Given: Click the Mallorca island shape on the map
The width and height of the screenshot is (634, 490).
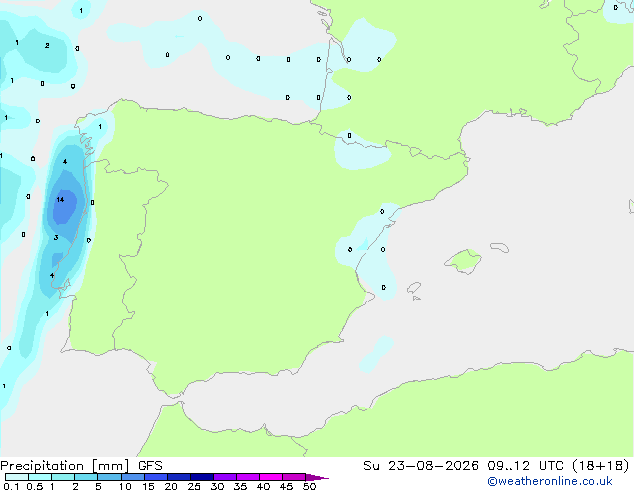Looking at the screenshot, I should (x=463, y=261).
